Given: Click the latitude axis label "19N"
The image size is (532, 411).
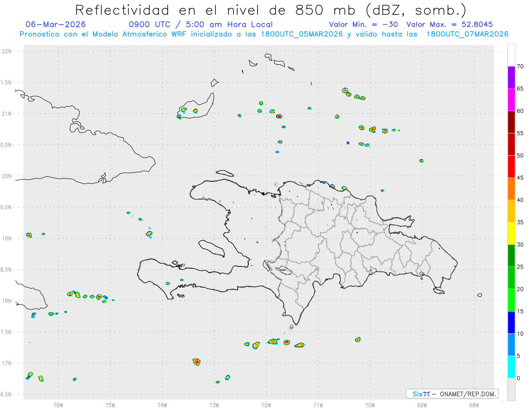Looking at the screenshot, I should coord(8,238).
